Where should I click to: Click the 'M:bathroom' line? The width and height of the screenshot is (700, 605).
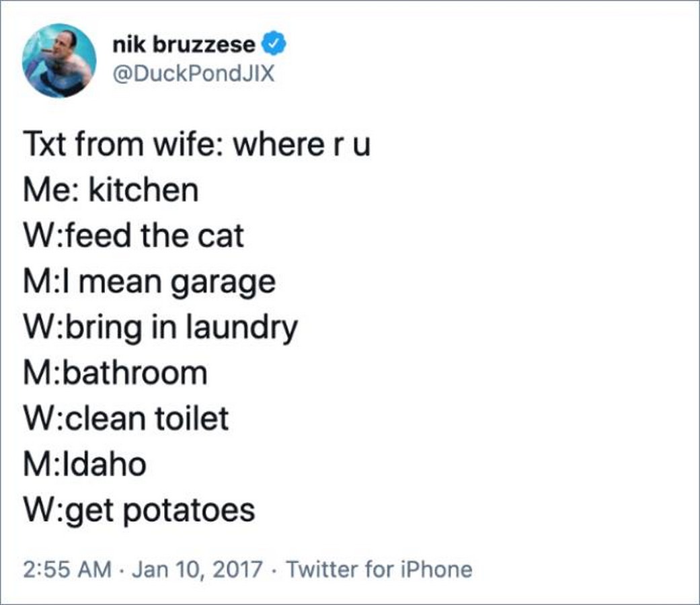(115, 372)
